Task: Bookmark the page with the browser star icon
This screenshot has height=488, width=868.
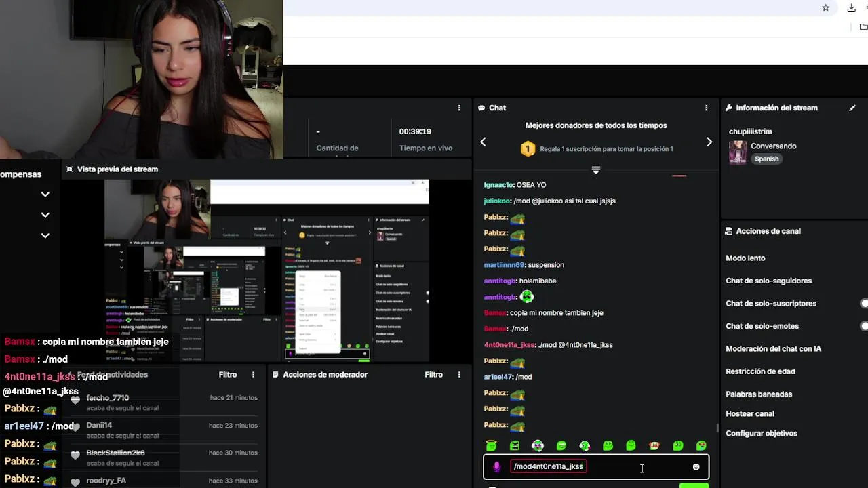Action: [825, 7]
